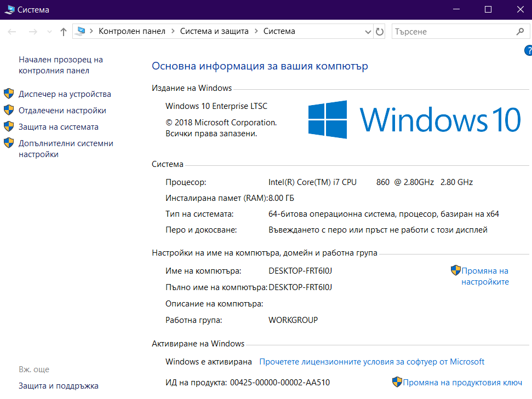532x399 pixels.
Task: Click the WORKGROUP value
Action: coord(293,320)
